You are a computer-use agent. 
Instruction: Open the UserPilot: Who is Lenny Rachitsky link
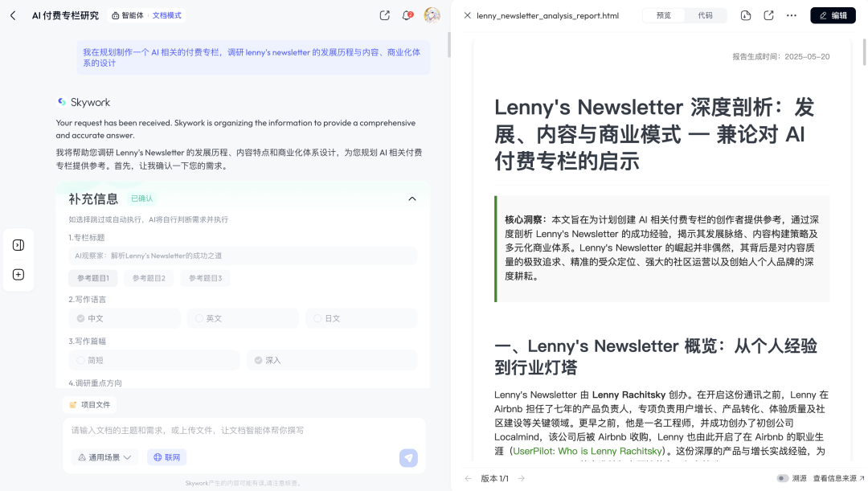(x=587, y=451)
